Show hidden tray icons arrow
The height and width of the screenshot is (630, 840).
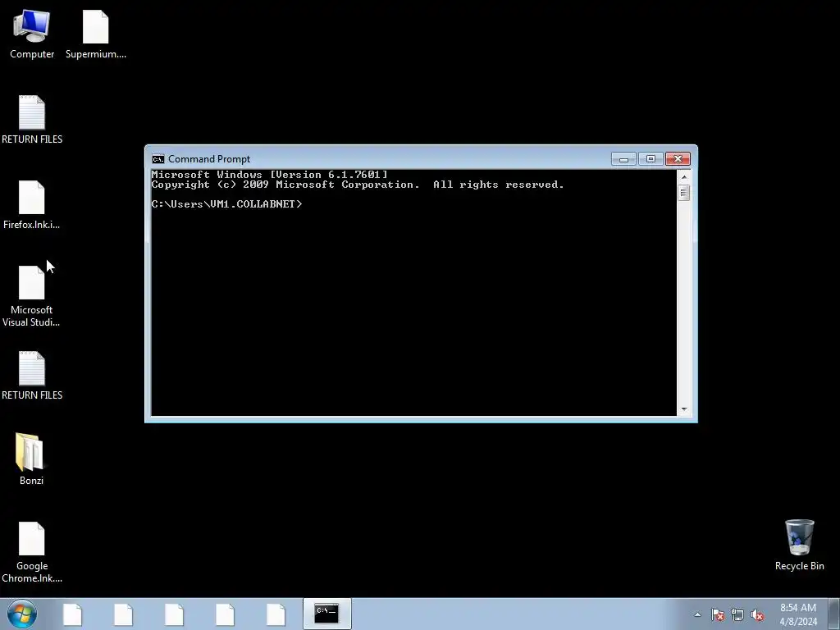coord(697,614)
